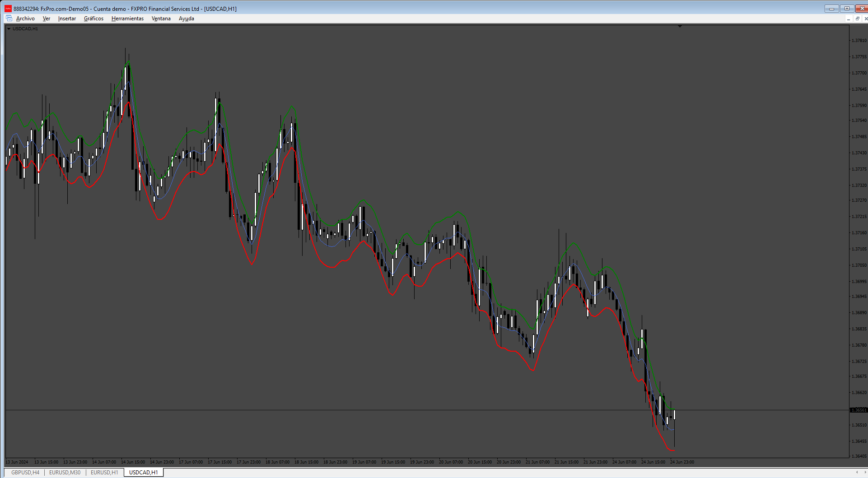Open the Ayuda menu

pyautogui.click(x=187, y=19)
